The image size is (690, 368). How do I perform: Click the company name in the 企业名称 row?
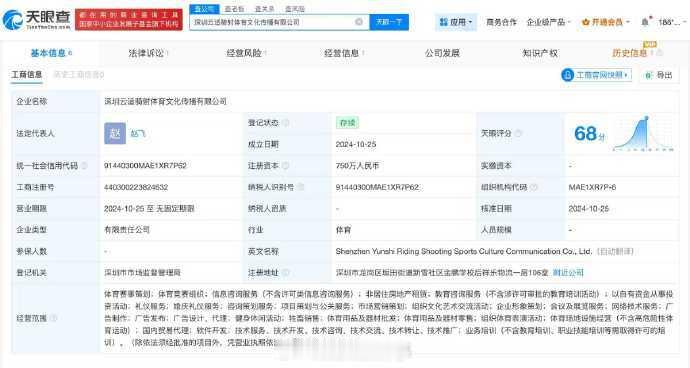pos(165,101)
